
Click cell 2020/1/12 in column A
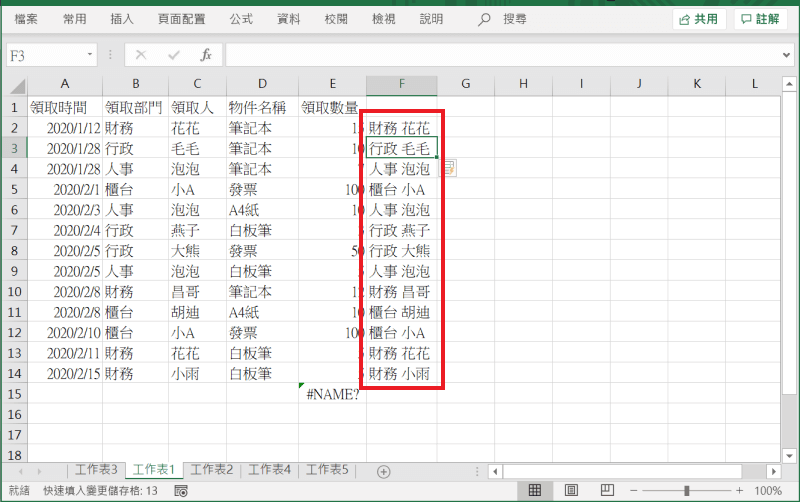pos(65,128)
